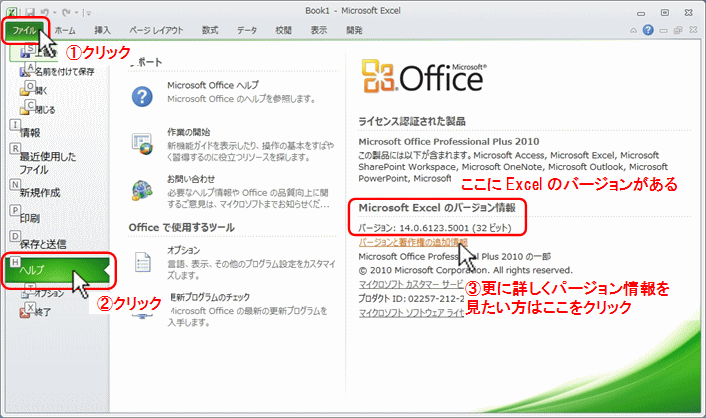Screen dimensions: 706x418
Task: Open the マイクロソフト ソフトウェア ライセンス link
Action: click(x=411, y=313)
